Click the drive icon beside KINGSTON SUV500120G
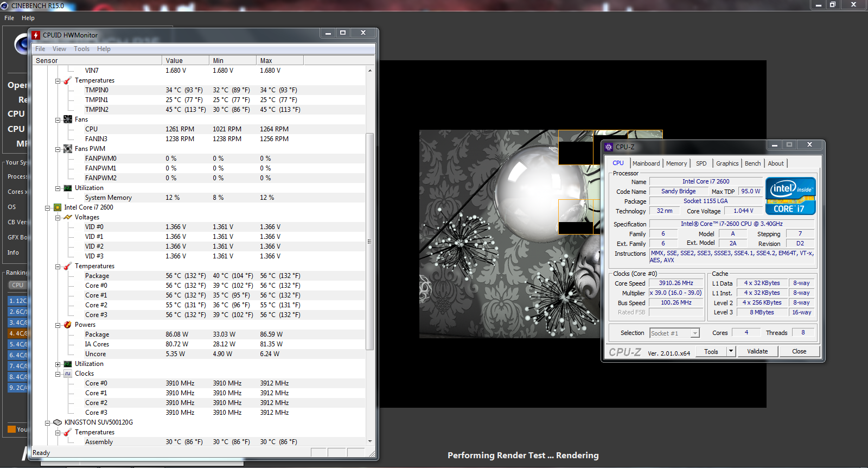868x468 pixels. coord(58,422)
